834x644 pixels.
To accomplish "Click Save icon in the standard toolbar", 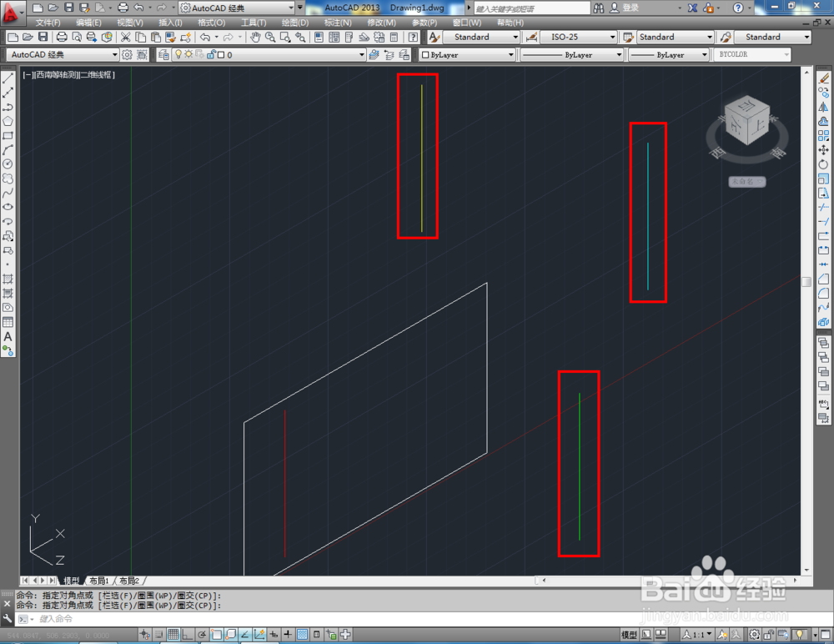I will click(43, 37).
